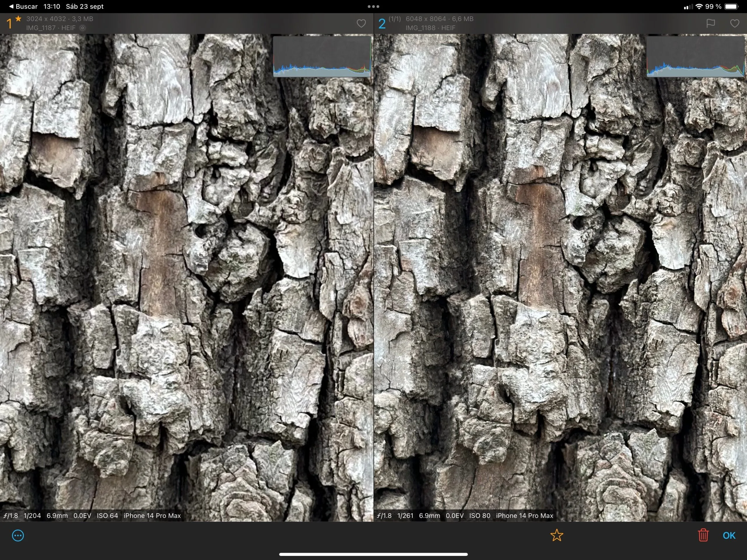Image resolution: width=747 pixels, height=560 pixels.
Task: Expand the (1/1) photo stack indicator
Action: click(395, 19)
